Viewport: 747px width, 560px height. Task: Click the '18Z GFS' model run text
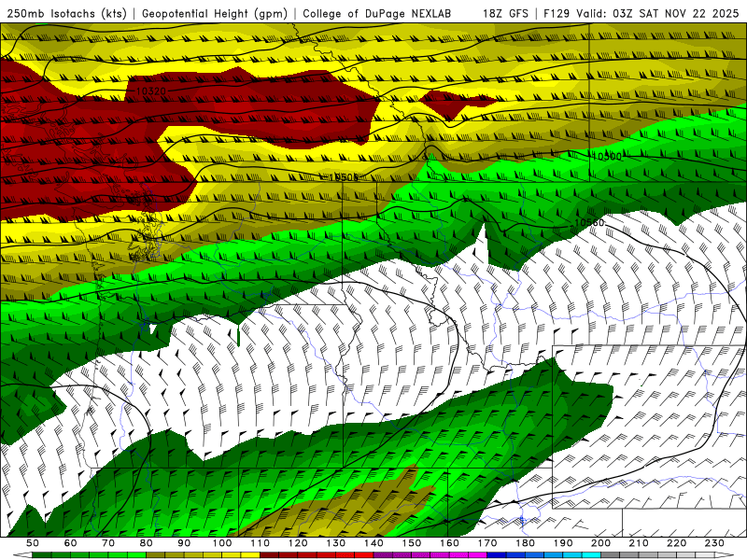pos(505,13)
